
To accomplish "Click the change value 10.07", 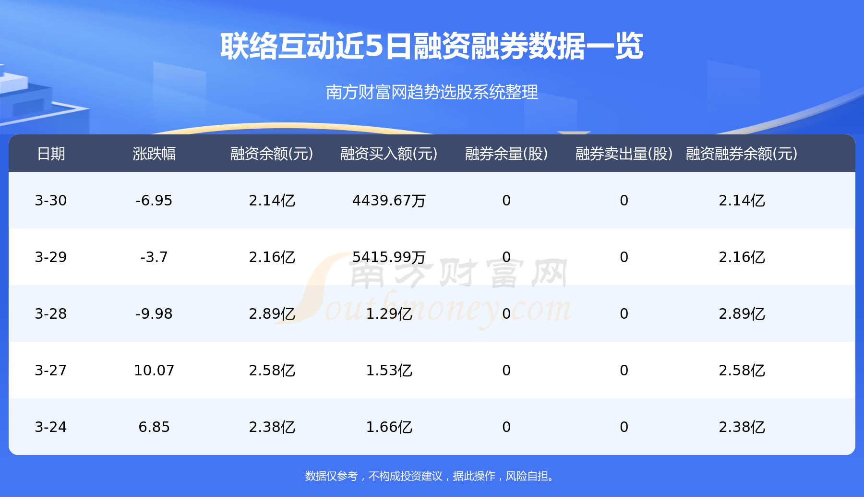I will (x=154, y=370).
